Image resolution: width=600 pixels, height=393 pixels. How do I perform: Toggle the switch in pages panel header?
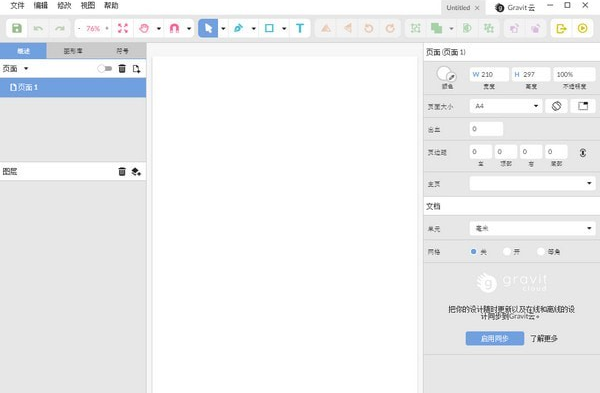[x=104, y=68]
